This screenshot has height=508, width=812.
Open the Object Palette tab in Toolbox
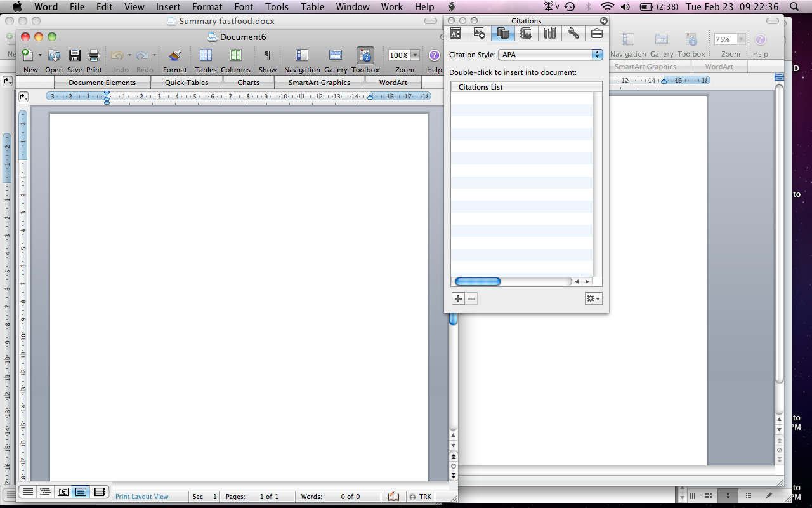479,33
